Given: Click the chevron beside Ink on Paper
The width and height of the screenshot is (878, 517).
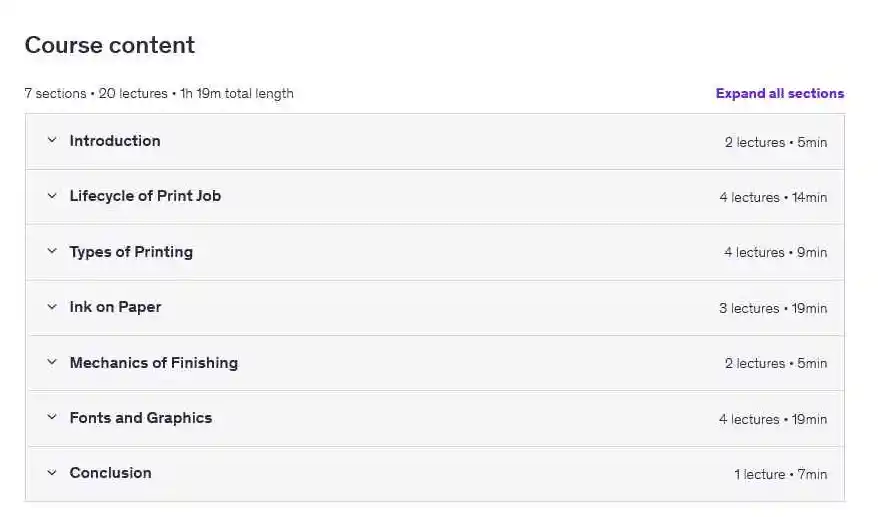Looking at the screenshot, I should [x=52, y=307].
